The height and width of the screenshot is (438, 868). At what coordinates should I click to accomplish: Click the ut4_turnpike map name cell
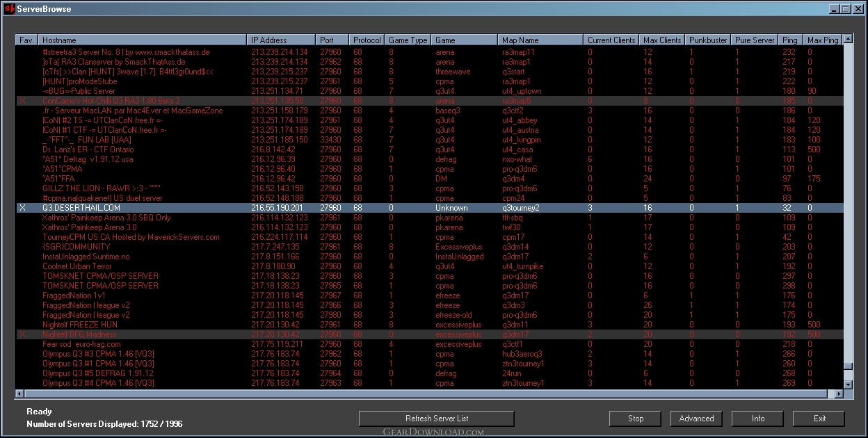[x=522, y=266]
